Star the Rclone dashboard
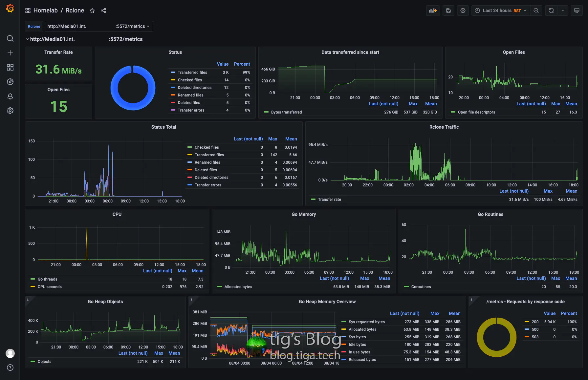 click(92, 11)
